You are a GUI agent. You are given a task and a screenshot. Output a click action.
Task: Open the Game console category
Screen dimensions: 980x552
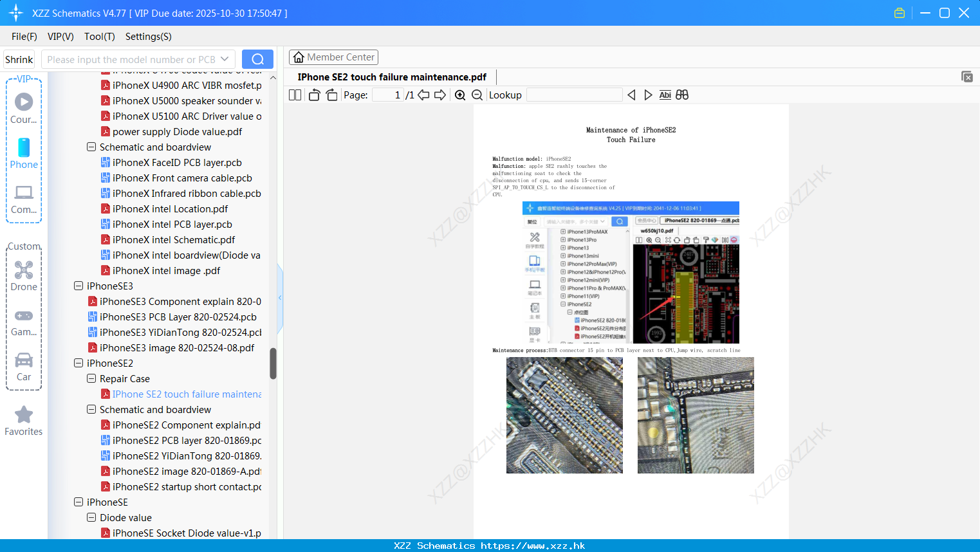coord(24,322)
